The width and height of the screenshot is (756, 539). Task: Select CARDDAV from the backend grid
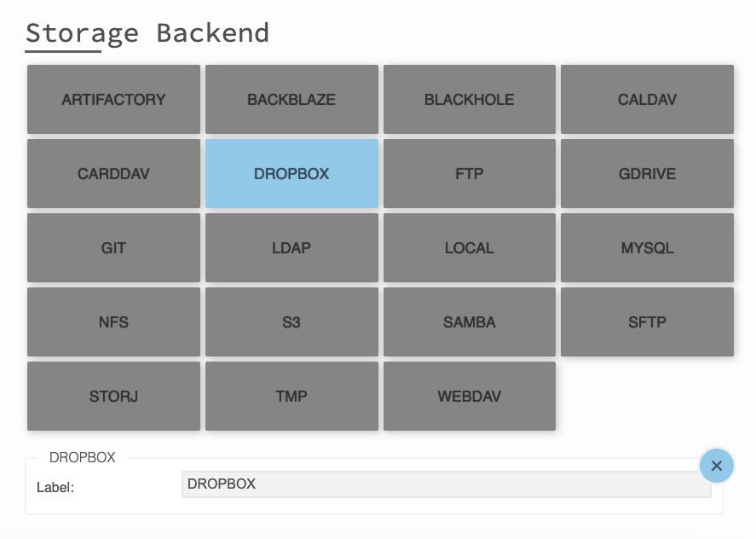pos(113,173)
